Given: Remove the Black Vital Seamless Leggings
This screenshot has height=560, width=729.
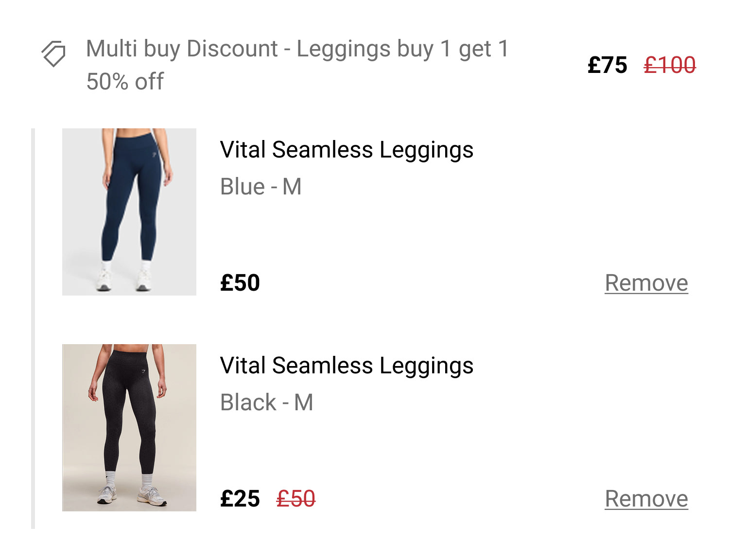Looking at the screenshot, I should pos(646,499).
